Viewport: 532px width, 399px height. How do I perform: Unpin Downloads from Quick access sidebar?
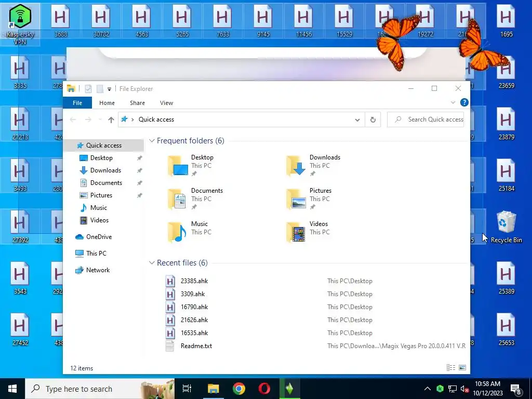[139, 170]
